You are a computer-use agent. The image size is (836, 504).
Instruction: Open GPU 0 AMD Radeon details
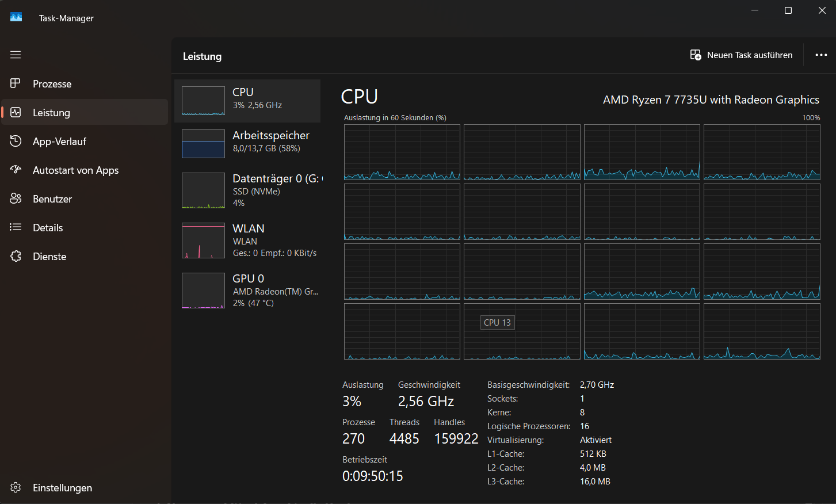coord(247,291)
